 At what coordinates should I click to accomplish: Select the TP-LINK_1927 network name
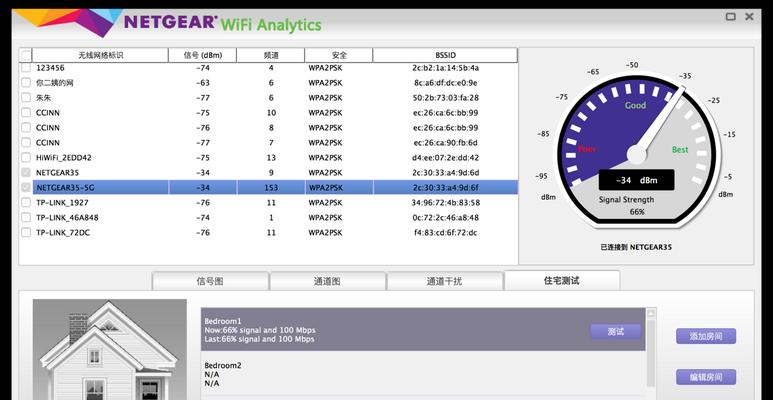coord(62,203)
